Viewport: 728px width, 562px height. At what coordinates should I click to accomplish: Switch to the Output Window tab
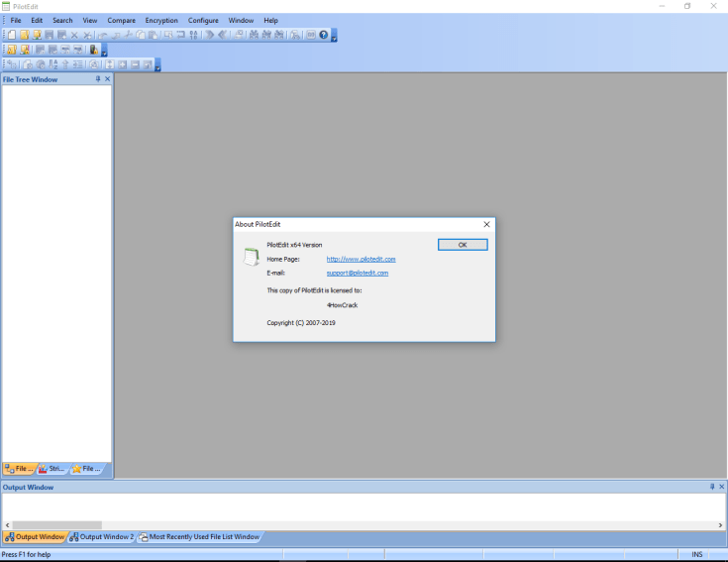(35, 537)
